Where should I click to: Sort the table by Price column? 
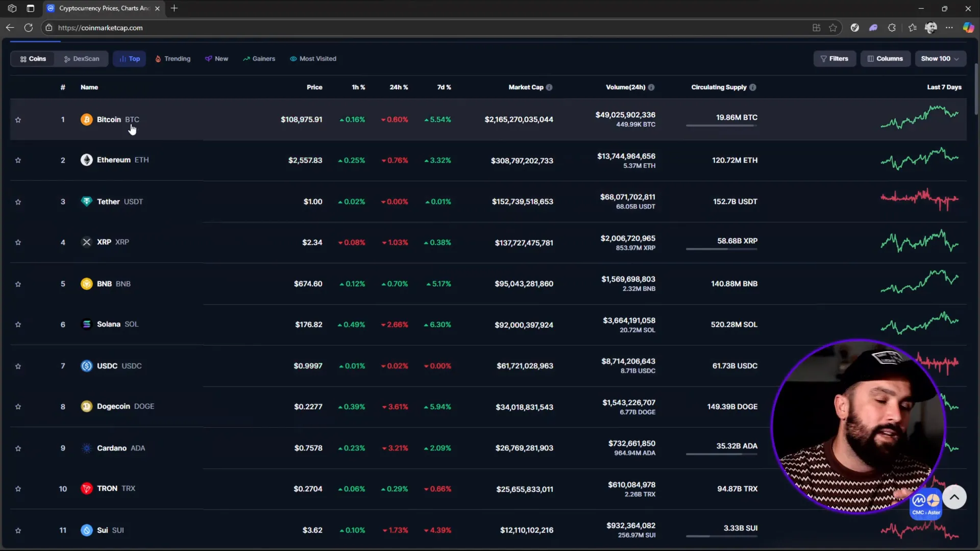click(314, 87)
